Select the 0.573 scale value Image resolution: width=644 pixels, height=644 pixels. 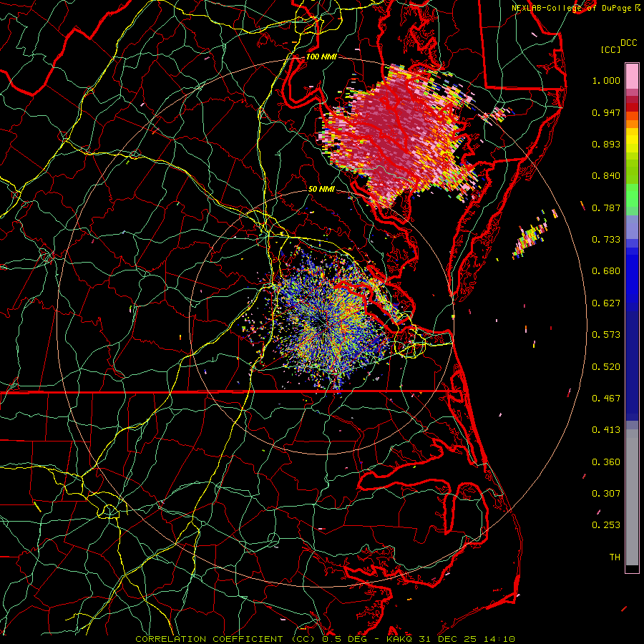tap(606, 335)
